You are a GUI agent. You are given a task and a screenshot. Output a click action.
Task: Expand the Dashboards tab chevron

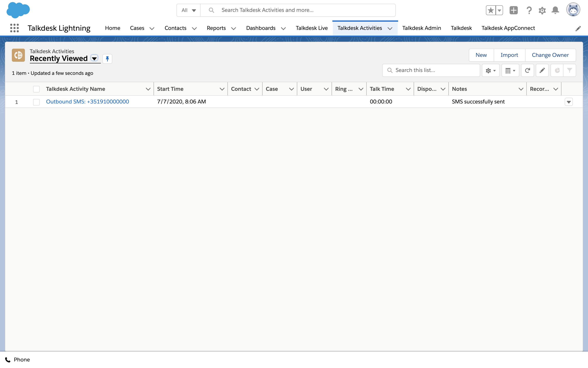point(283,28)
